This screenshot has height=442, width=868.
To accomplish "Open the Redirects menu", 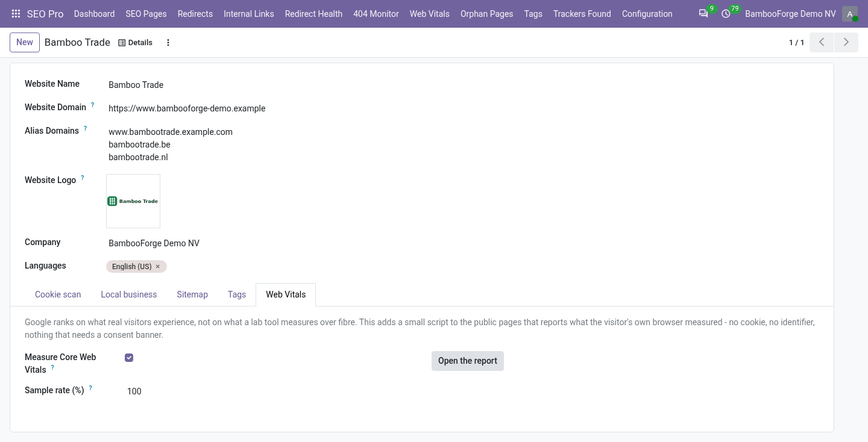I will pyautogui.click(x=195, y=14).
